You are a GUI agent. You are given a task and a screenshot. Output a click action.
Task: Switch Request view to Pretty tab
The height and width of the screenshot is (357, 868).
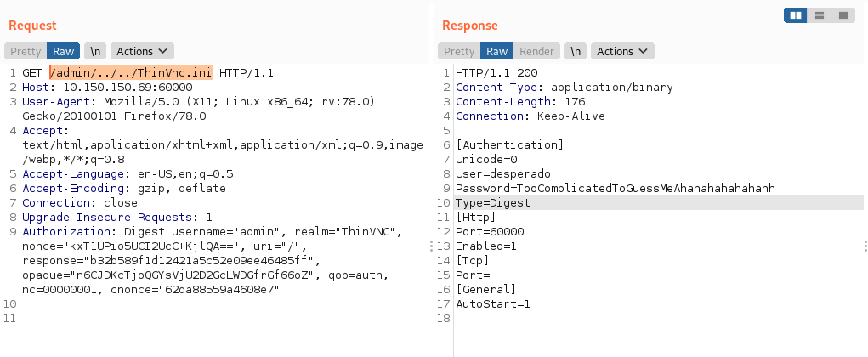(26, 51)
